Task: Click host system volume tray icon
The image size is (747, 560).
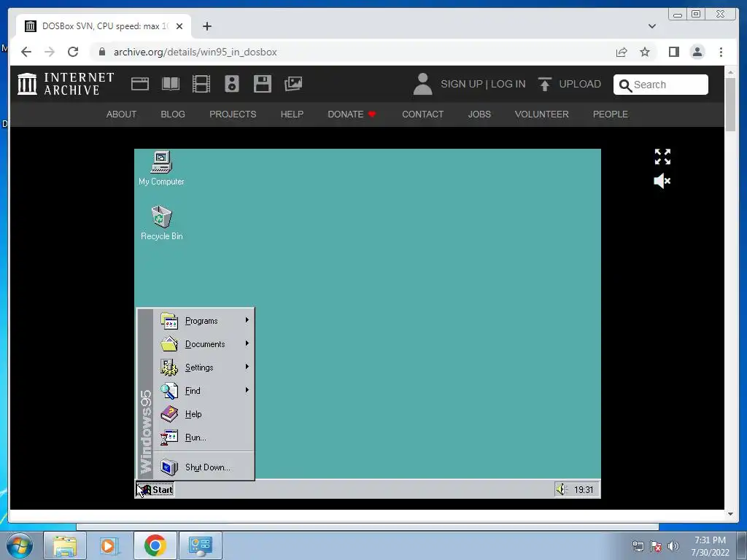Action: (x=673, y=546)
